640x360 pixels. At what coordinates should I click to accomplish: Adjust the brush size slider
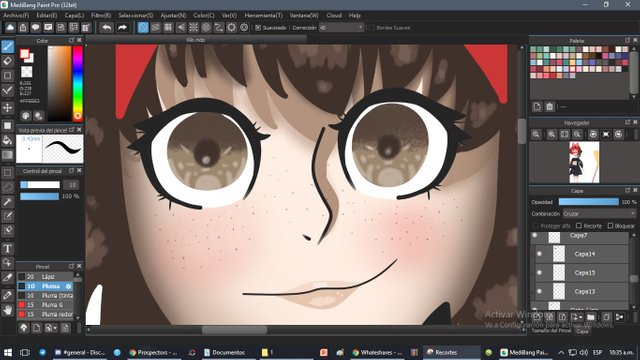click(40, 185)
